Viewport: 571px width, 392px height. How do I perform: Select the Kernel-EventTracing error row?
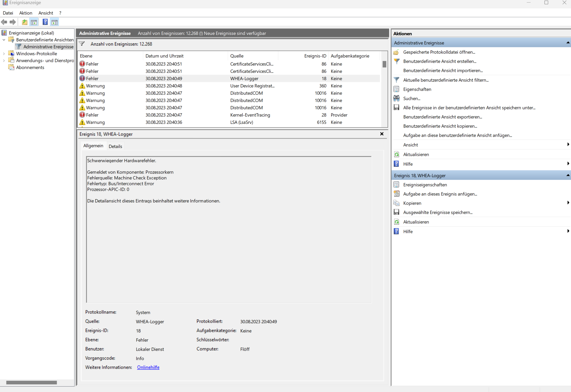(250, 115)
